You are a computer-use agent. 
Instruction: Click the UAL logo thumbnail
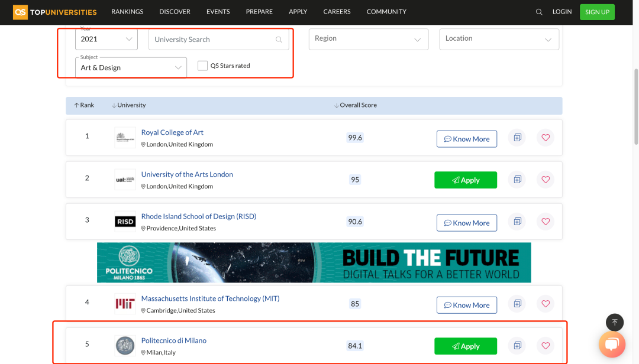pyautogui.click(x=125, y=180)
